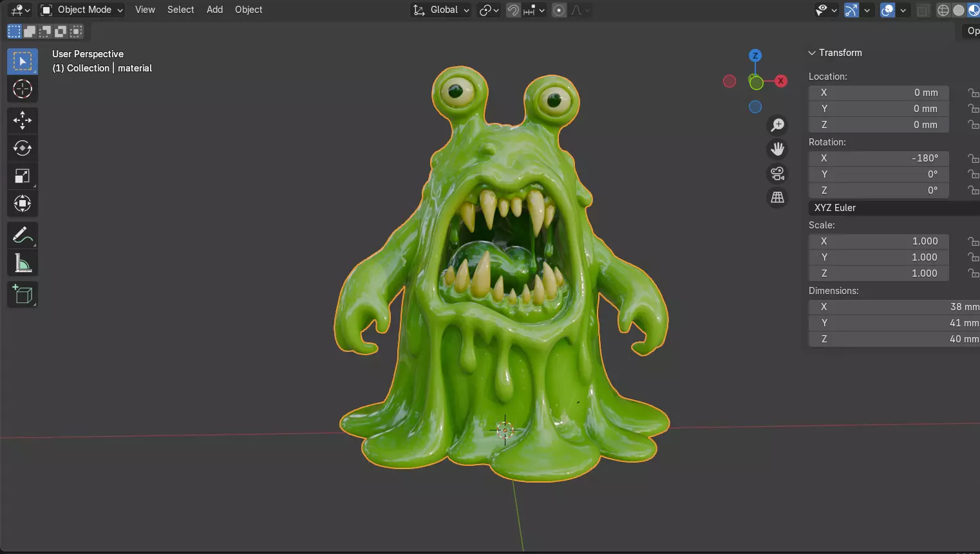Image resolution: width=980 pixels, height=554 pixels.
Task: Choose 'Set new selection' mode icon
Action: coord(14,32)
